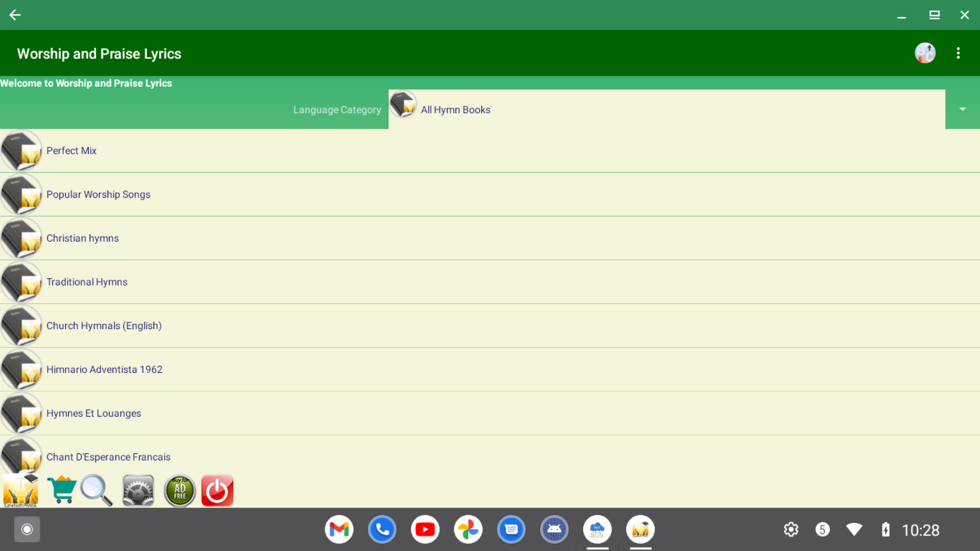Viewport: 980px width, 551px height.
Task: Open the Earnetsoft Praise home icon
Action: point(21,490)
